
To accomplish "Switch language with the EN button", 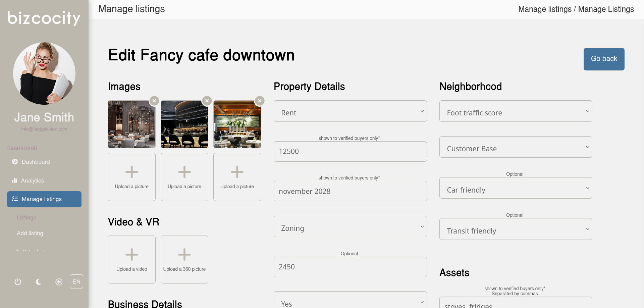I will (76, 282).
